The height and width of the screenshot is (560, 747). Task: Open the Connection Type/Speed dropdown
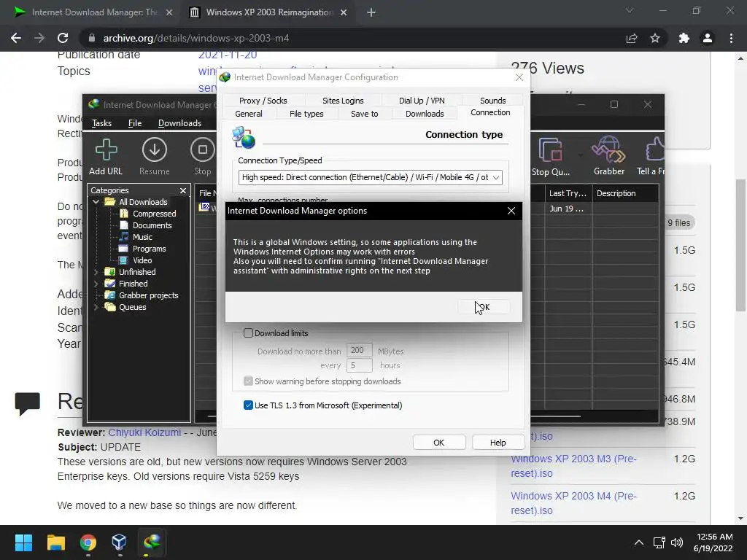(370, 177)
